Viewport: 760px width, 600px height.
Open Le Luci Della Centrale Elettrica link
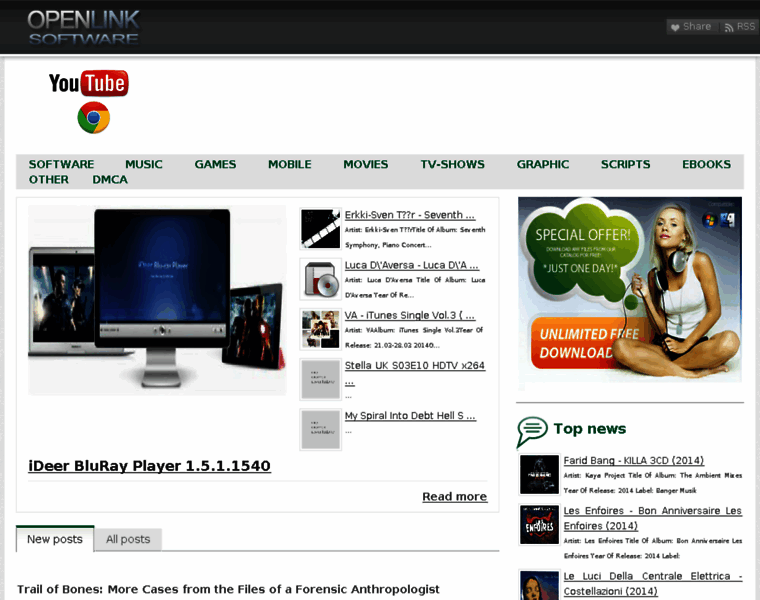(x=653, y=584)
